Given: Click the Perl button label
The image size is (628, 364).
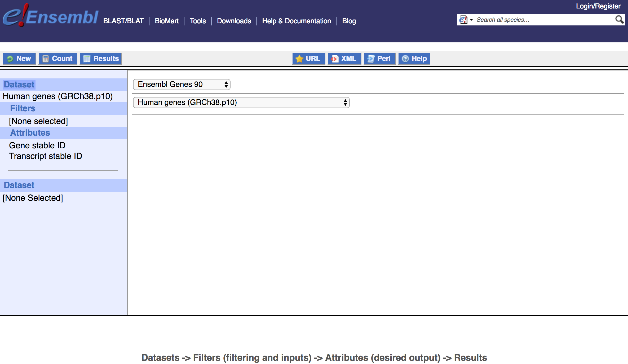Looking at the screenshot, I should [384, 59].
